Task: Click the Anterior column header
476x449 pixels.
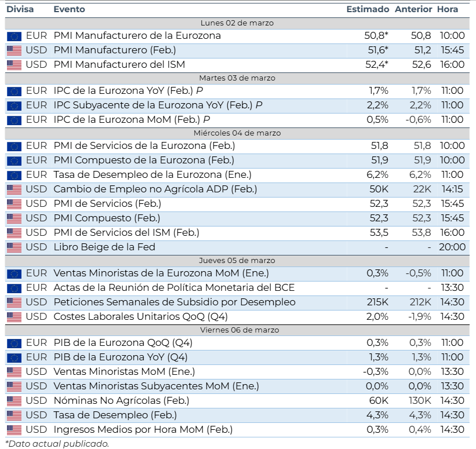Action: point(413,9)
